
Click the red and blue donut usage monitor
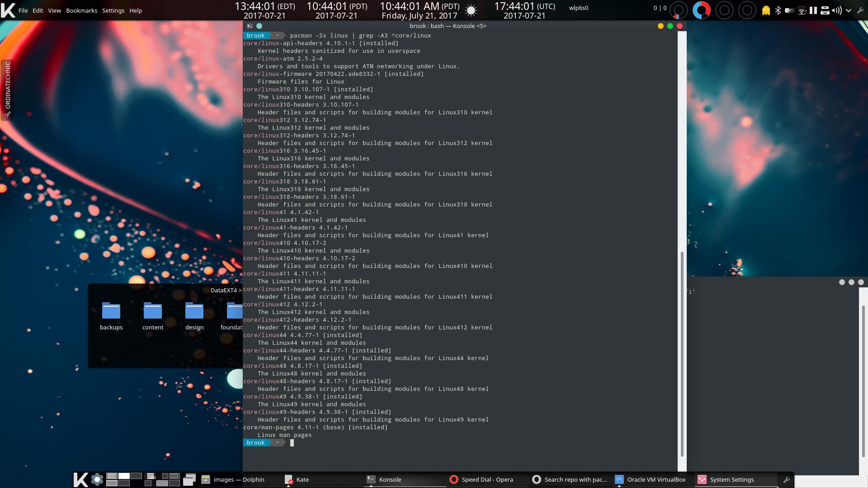(701, 10)
